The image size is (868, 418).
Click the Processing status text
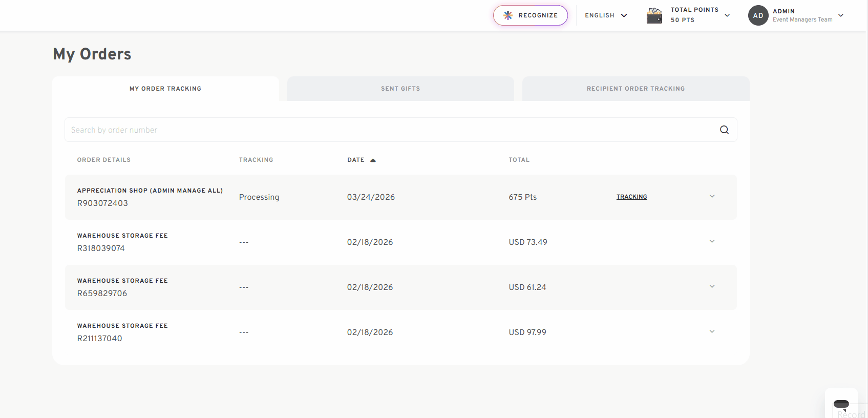[x=259, y=197]
